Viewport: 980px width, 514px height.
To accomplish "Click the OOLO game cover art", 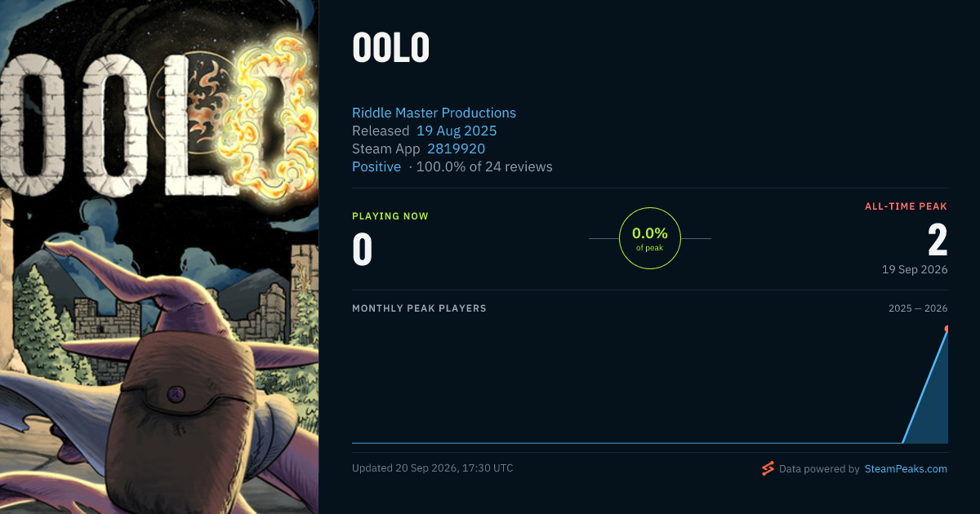I will pos(159,257).
